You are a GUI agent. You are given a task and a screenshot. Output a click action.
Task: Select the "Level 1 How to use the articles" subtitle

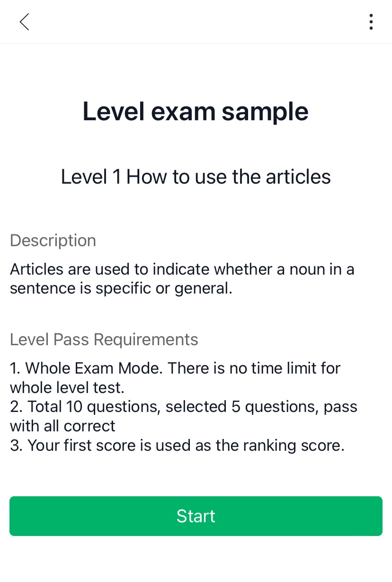click(196, 177)
